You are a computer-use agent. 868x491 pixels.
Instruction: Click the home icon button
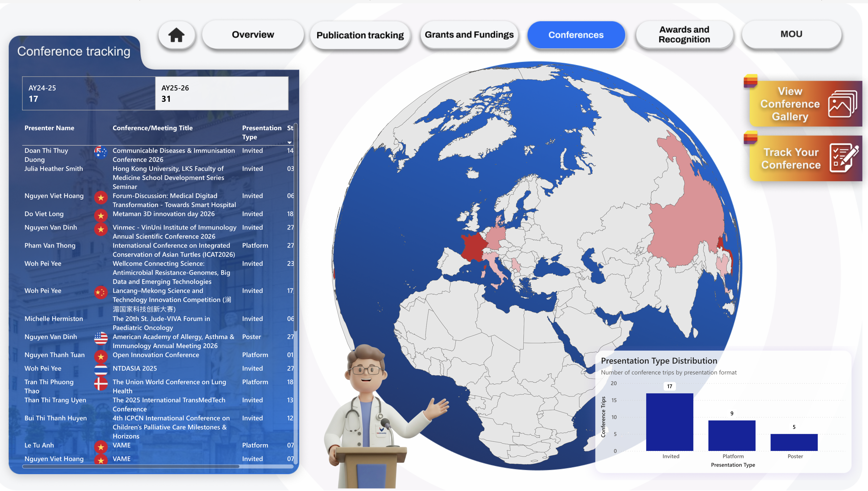pos(177,35)
